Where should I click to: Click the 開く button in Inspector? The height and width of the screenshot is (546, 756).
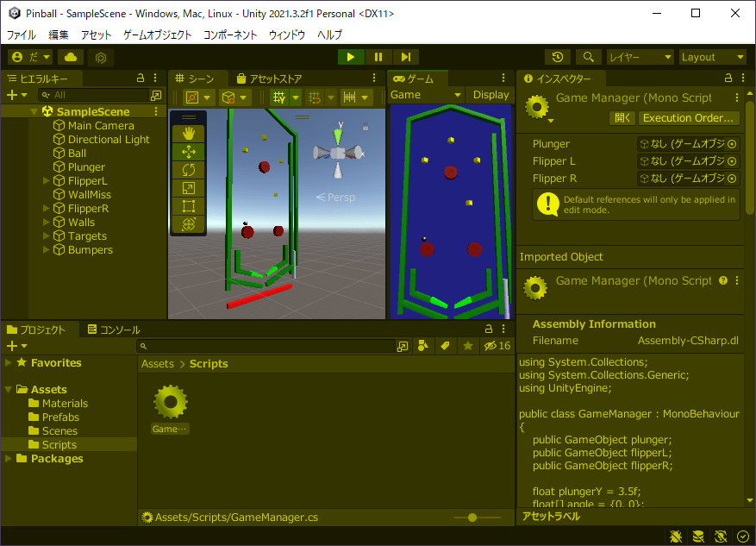pos(622,118)
